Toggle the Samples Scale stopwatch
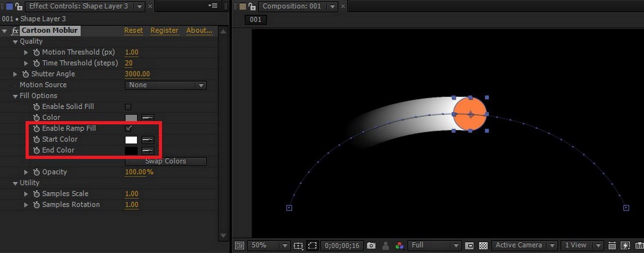Viewport: 644px width, 253px height. pyautogui.click(x=36, y=194)
